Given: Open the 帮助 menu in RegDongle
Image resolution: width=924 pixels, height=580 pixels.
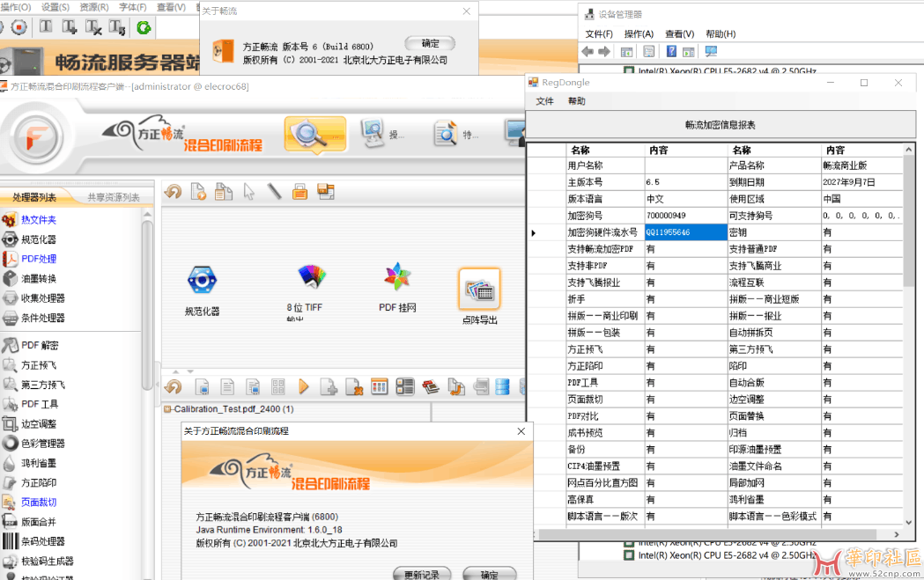Looking at the screenshot, I should tap(576, 102).
